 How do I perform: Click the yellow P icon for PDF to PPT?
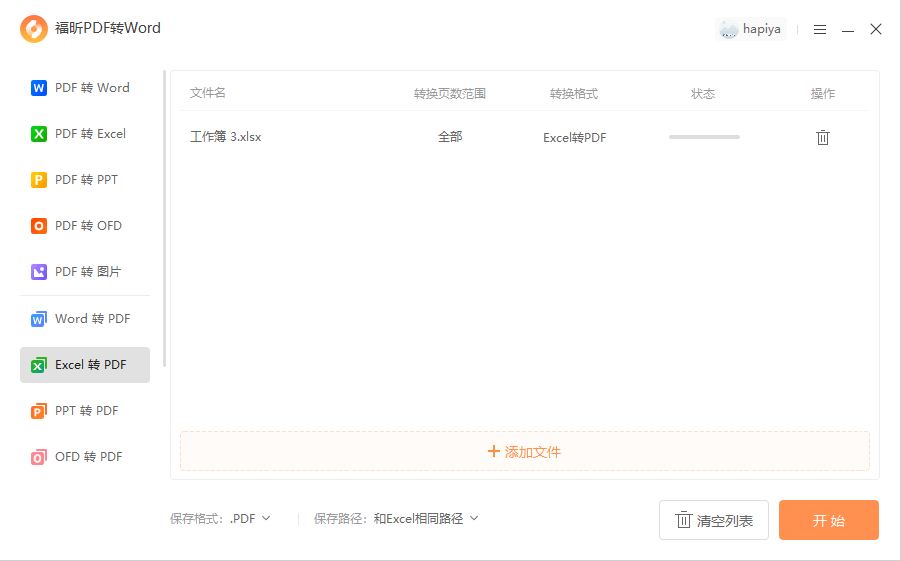click(38, 180)
